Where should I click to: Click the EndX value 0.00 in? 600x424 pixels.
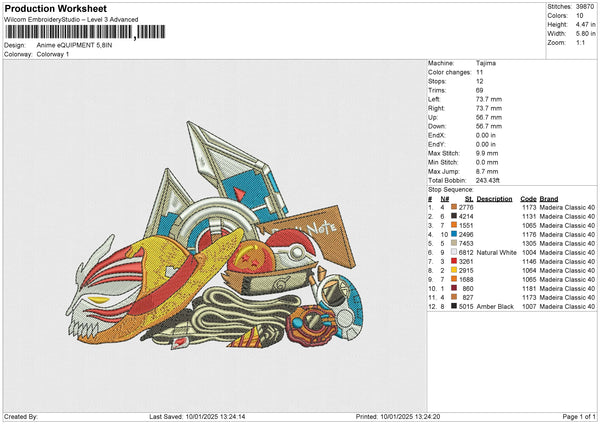click(486, 135)
